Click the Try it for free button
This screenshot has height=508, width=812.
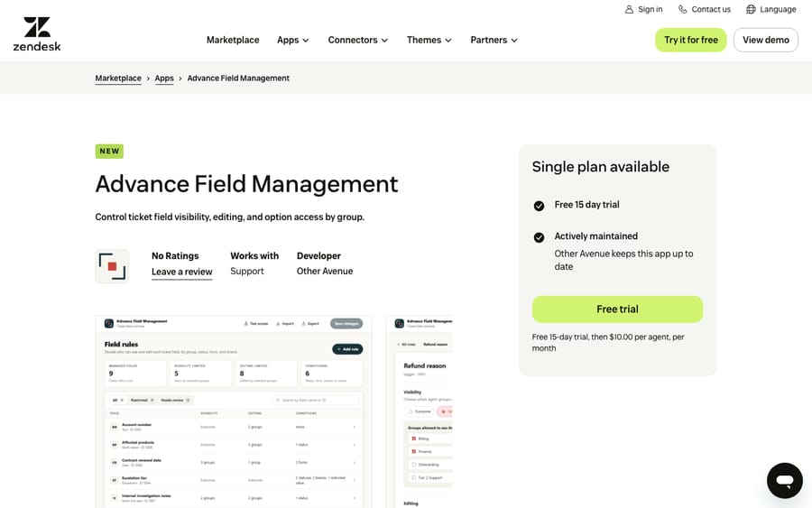click(691, 40)
